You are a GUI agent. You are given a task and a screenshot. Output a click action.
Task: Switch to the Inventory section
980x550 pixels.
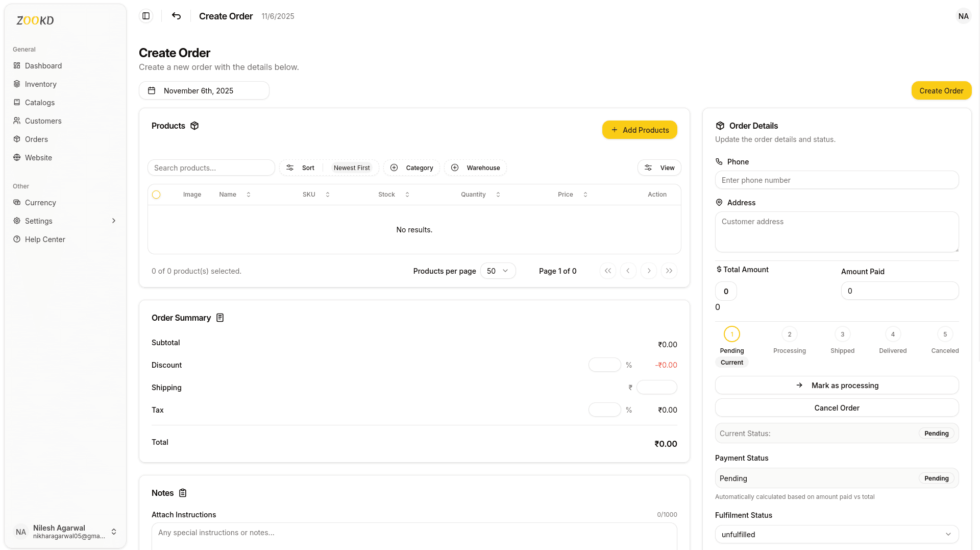[41, 84]
